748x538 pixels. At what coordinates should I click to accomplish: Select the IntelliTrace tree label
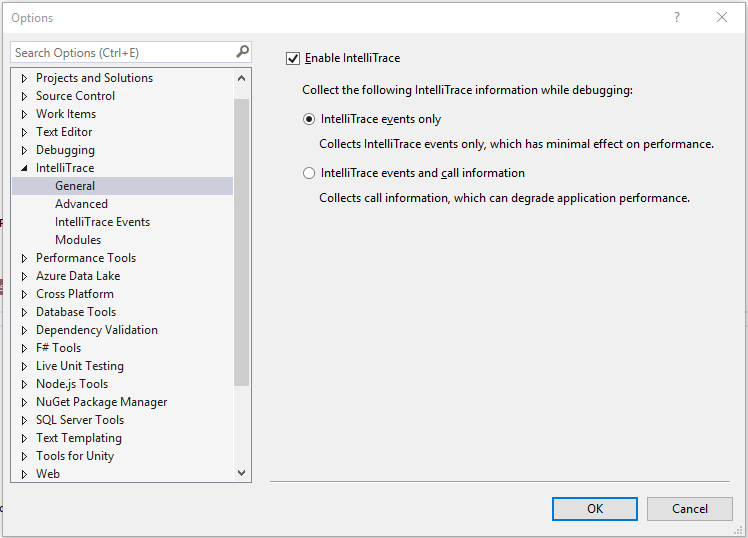coord(65,168)
